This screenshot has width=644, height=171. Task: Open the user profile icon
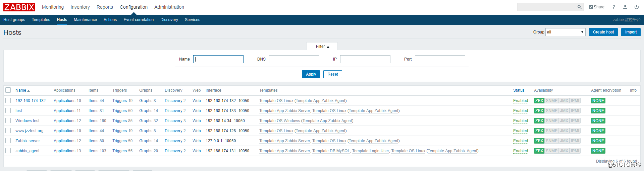(625, 7)
